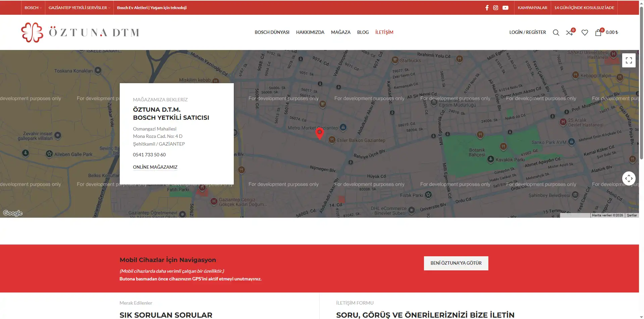
Task: Click the ÖZTUNA DTM logo
Action: [x=80, y=33]
